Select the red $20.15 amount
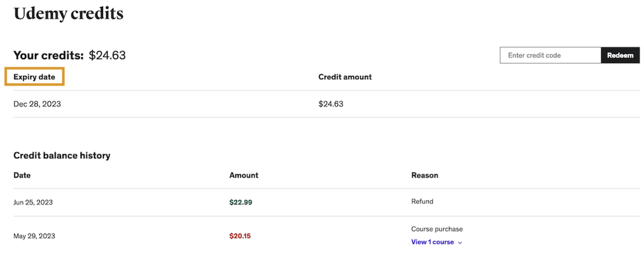644x274 pixels. click(240, 236)
